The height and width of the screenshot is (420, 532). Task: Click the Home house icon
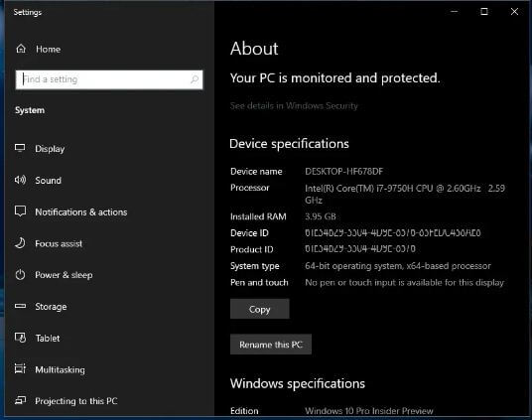21,49
